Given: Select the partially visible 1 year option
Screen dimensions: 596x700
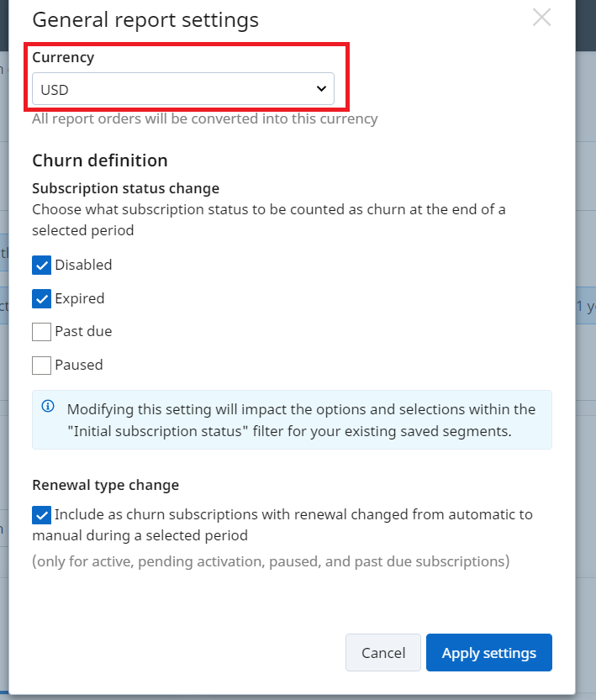Looking at the screenshot, I should pos(587,307).
